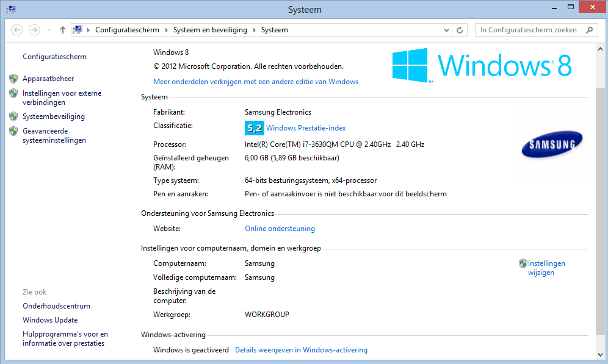
Task: Open the recent locations dropdown arrow
Action: tap(49, 30)
